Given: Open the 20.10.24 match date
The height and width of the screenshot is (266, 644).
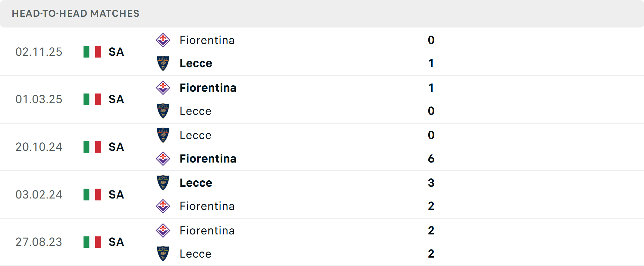Looking at the screenshot, I should pos(39,147).
